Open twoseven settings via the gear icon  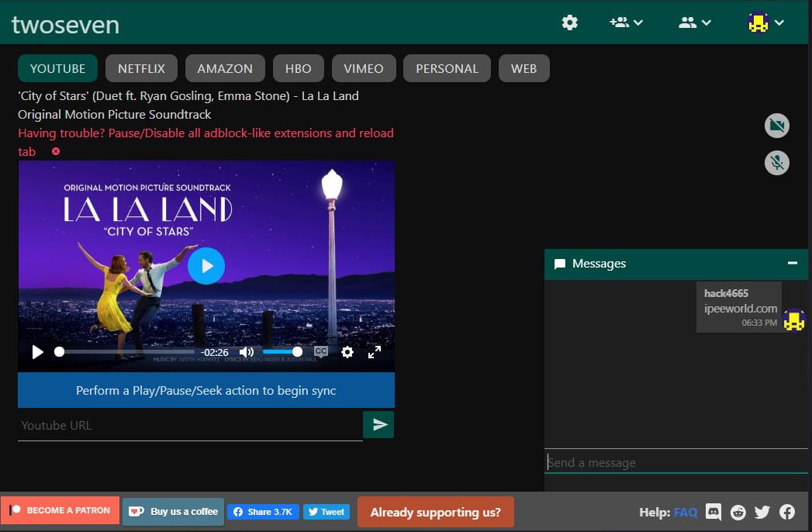click(569, 22)
